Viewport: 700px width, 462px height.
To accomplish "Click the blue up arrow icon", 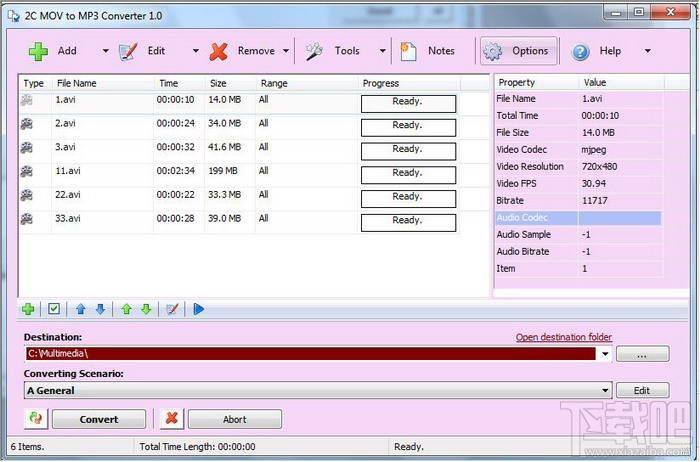I will tap(81, 309).
